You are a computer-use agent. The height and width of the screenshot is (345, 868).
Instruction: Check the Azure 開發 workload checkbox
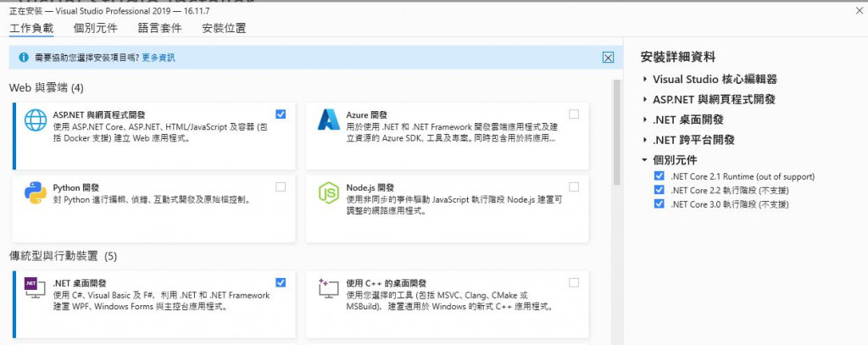pos(574,114)
